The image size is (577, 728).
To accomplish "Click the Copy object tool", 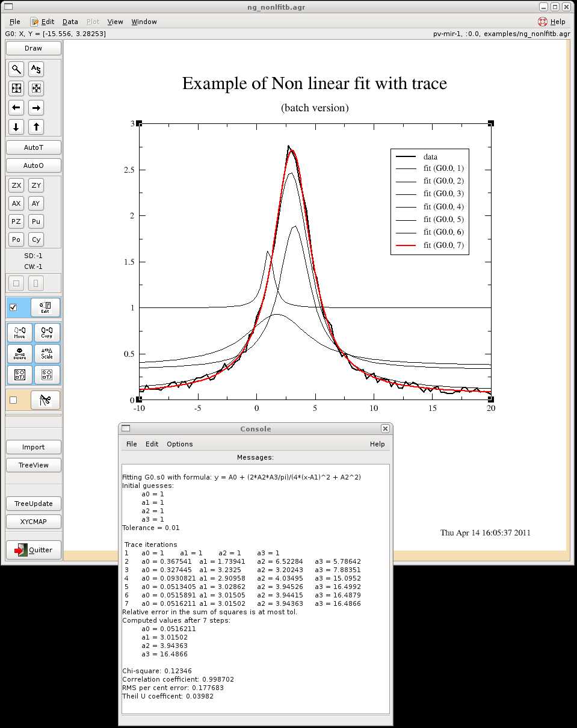I will tap(46, 333).
